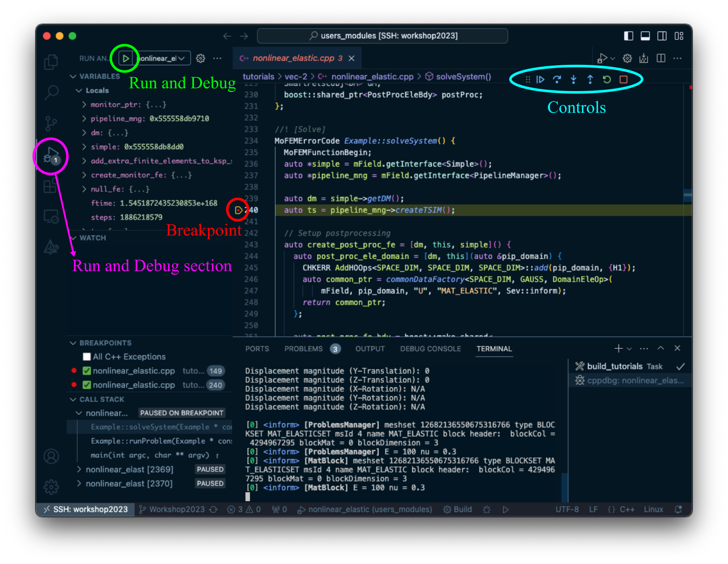Open the debug configuration dropdown
The width and height of the screenshot is (728, 564).
click(183, 58)
